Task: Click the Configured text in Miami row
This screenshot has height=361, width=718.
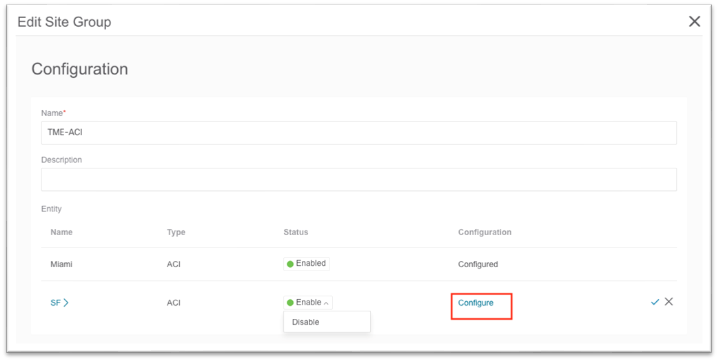Action: pos(478,264)
